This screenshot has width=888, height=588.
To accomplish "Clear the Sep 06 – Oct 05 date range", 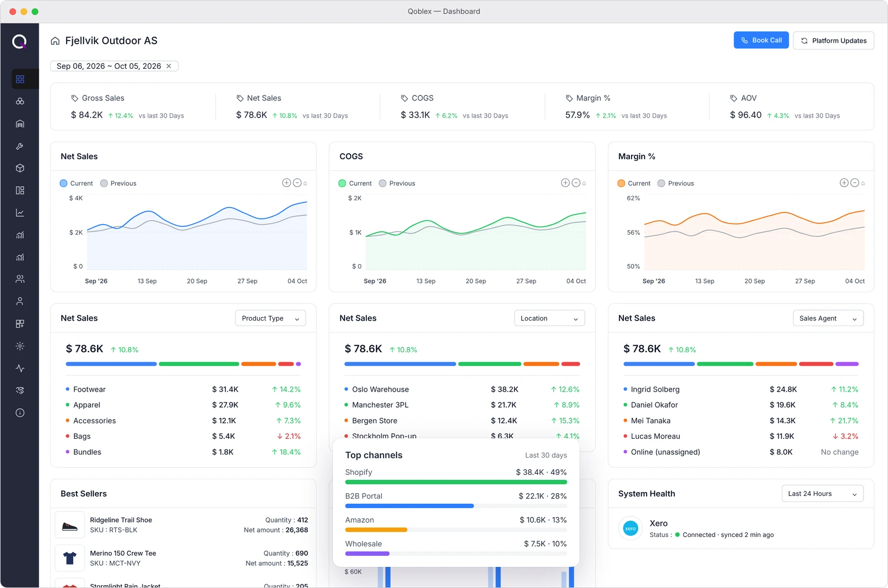I will (x=169, y=66).
